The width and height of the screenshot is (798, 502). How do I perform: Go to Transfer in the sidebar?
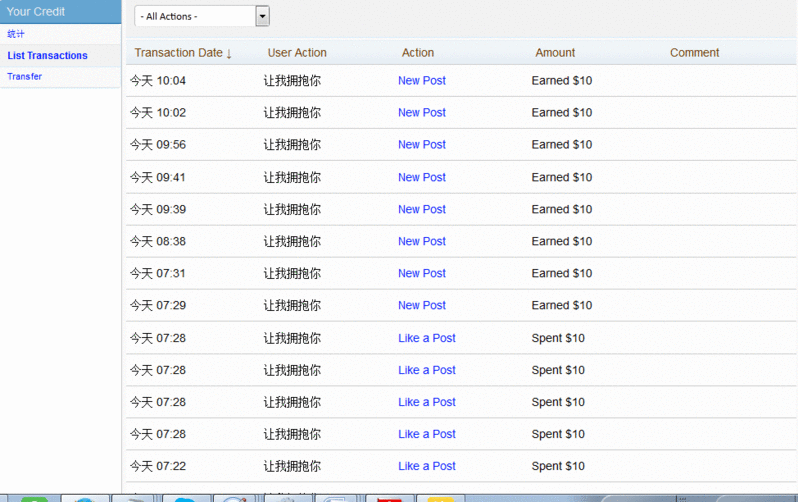tap(24, 77)
